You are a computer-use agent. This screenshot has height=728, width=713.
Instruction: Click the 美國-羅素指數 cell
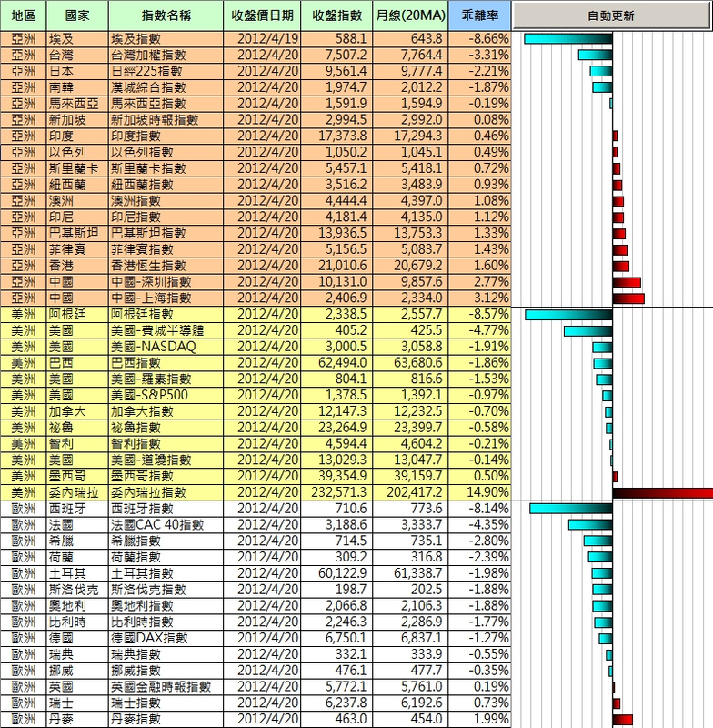pos(166,379)
